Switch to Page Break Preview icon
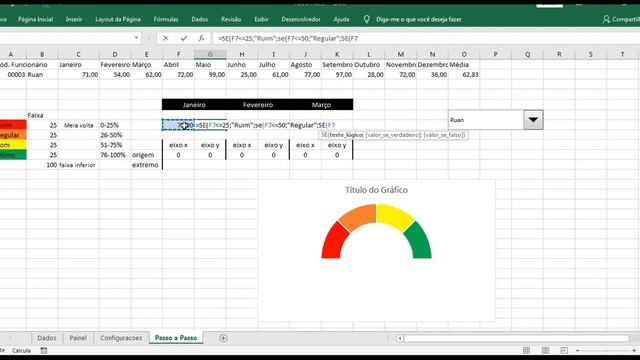 click(x=564, y=350)
